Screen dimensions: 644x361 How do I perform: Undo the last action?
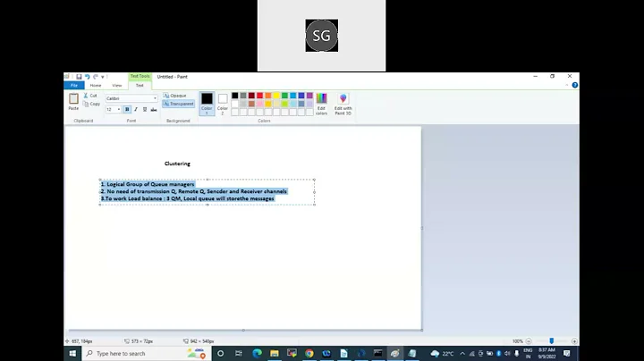(x=87, y=77)
